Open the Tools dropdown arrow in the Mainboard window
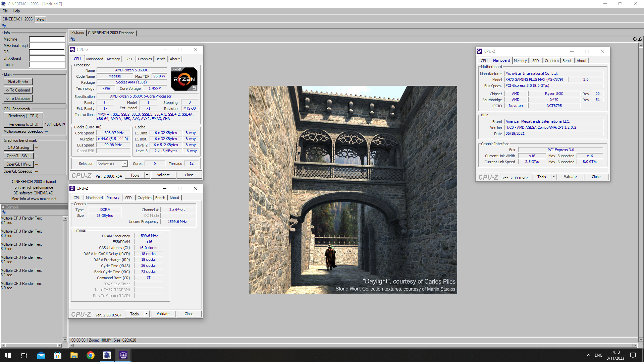Viewport: 644px width, 362px height. tap(554, 177)
